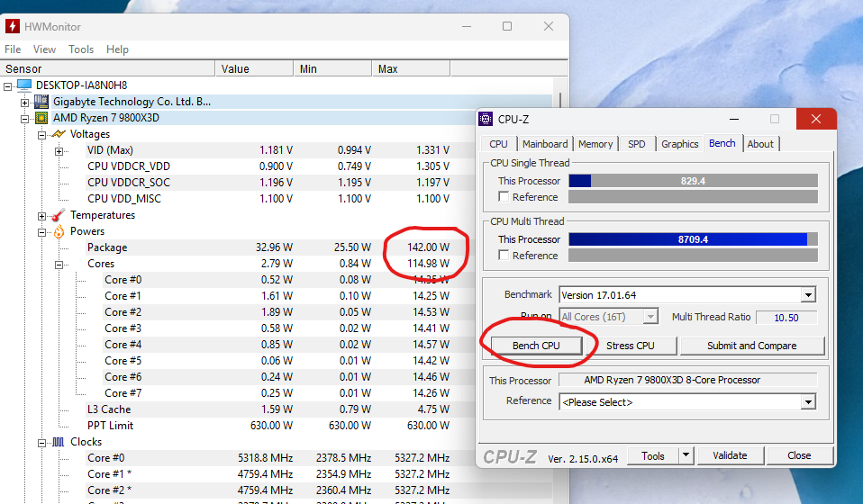Click the multi thread score bar 8709.4
The height and width of the screenshot is (504, 863).
click(693, 239)
